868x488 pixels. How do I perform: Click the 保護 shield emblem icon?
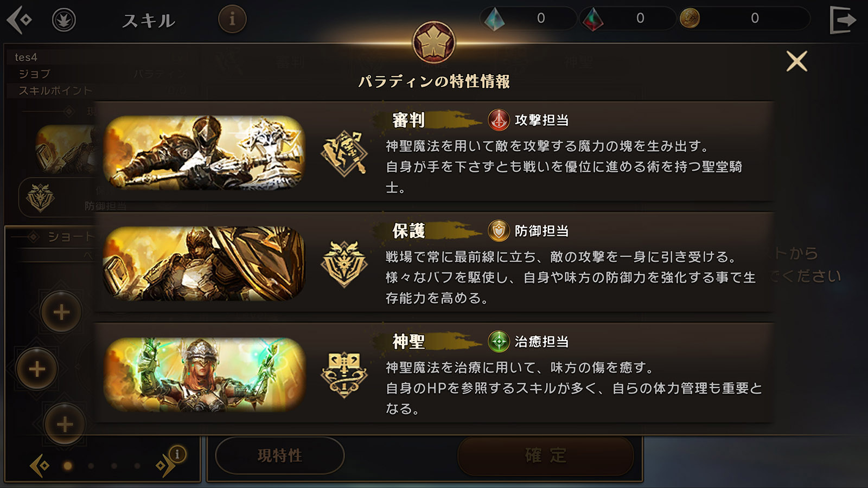pyautogui.click(x=344, y=264)
